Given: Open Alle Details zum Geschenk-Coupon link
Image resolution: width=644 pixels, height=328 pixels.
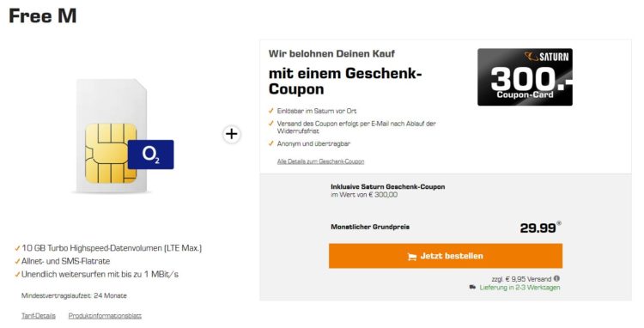Looking at the screenshot, I should coord(320,161).
